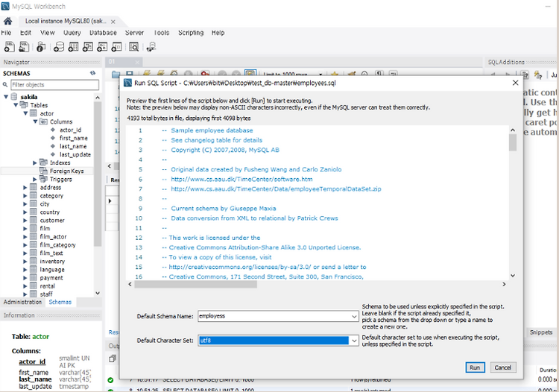Click the create new schema icon
Image resolution: width=559 pixels, height=392 pixels.
[59, 47]
